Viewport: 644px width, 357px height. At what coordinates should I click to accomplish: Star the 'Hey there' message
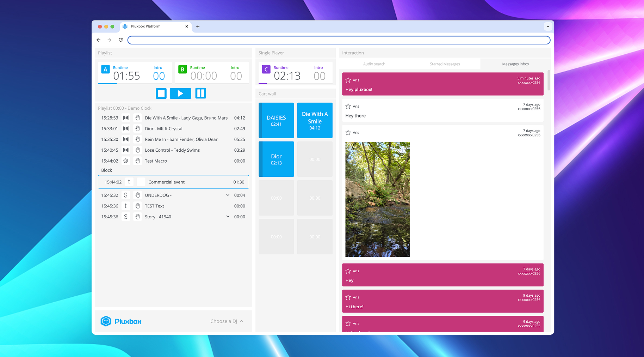tap(348, 107)
